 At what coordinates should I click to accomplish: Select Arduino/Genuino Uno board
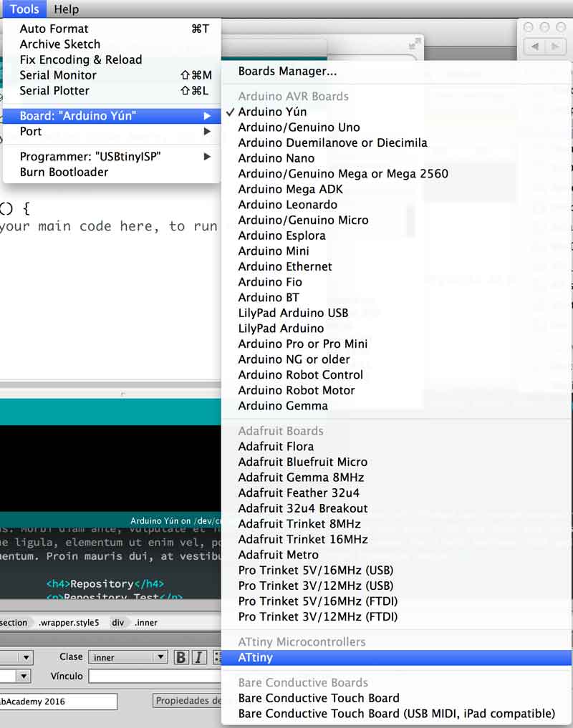click(x=396, y=127)
